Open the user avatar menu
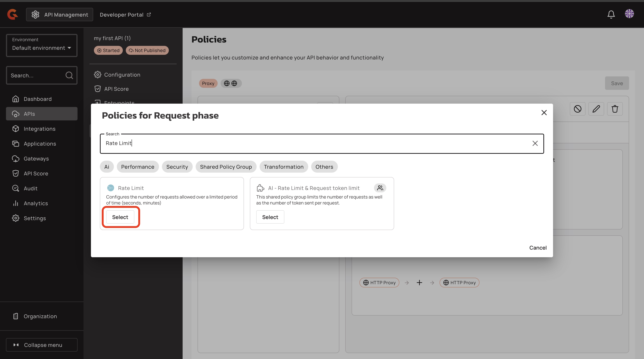 (x=629, y=14)
